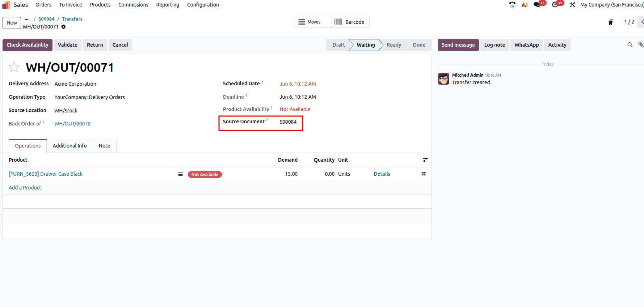Viewport: 644px width, 307px height.
Task: Mark WH/OUT/00071 as favorite with the star
Action: click(x=14, y=67)
